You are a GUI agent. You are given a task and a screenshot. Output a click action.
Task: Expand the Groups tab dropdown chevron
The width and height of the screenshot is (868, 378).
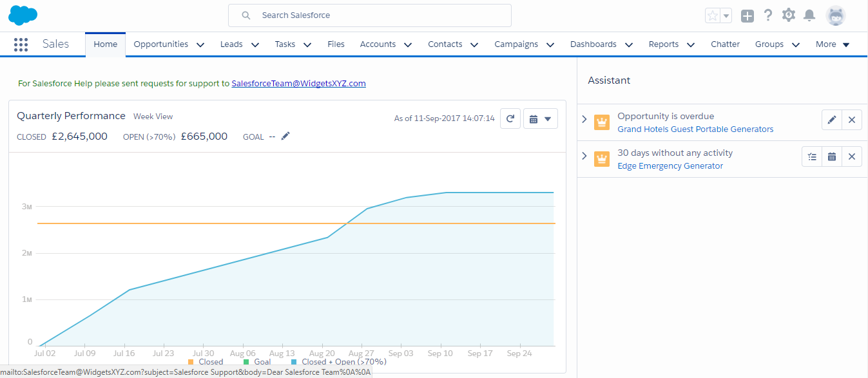pyautogui.click(x=796, y=45)
